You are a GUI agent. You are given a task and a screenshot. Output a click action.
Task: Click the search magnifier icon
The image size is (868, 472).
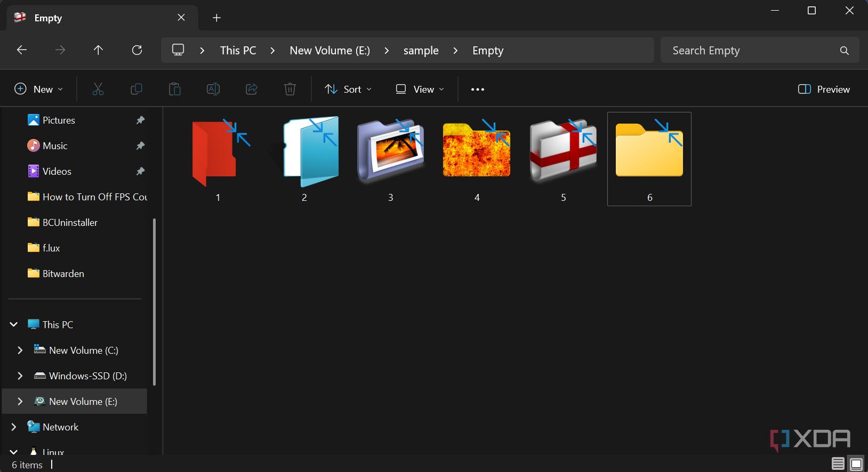pyautogui.click(x=845, y=51)
